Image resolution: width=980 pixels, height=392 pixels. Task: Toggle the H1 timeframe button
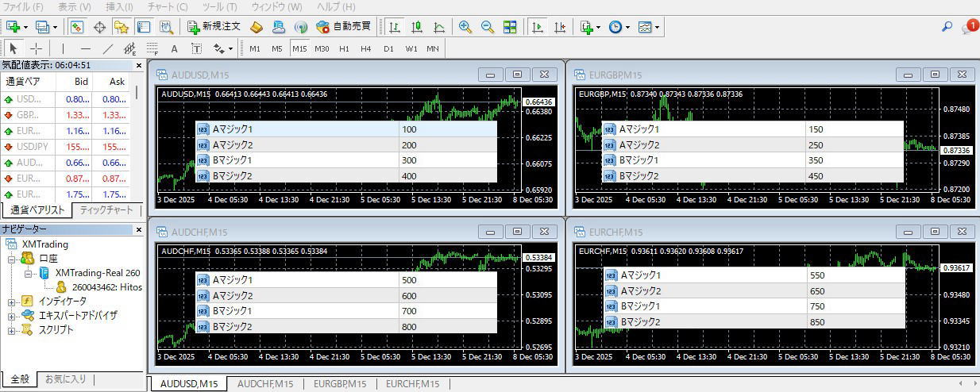[x=344, y=48]
